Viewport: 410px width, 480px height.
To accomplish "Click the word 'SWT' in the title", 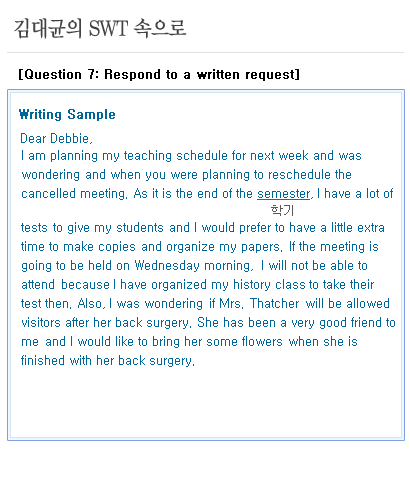I will [108, 28].
